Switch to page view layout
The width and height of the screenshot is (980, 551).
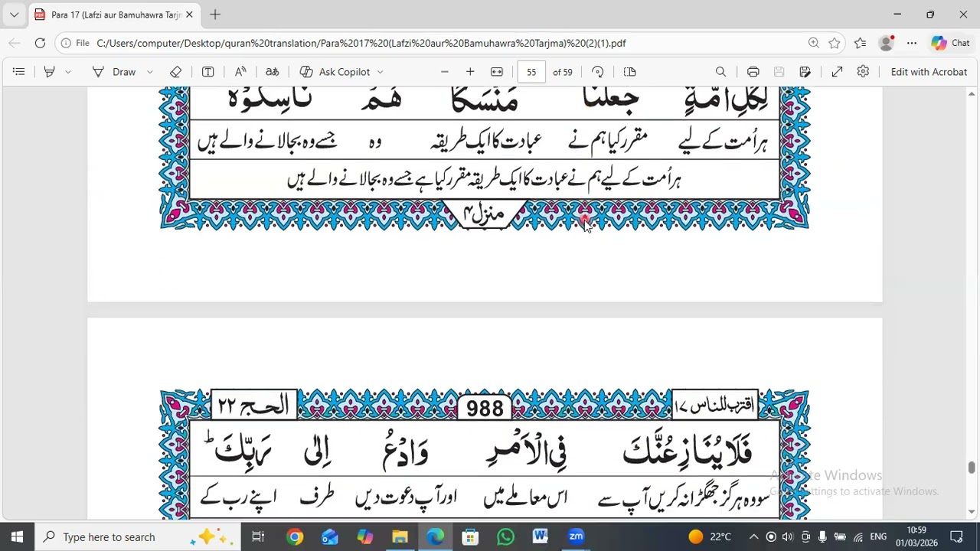(630, 72)
